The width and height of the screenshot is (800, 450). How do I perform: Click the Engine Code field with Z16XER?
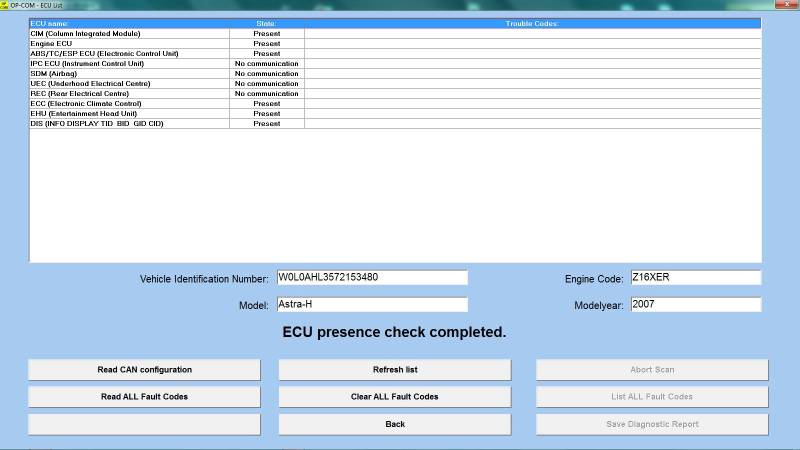[x=695, y=278]
